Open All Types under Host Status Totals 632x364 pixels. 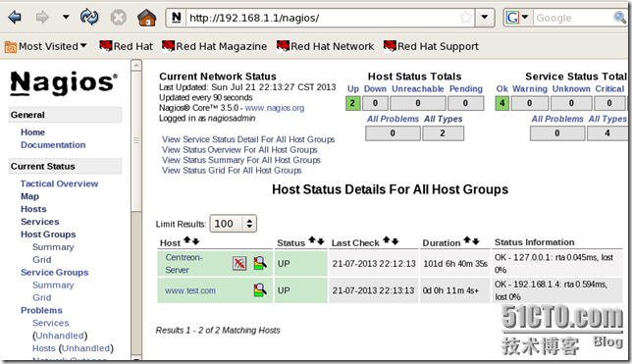pyautogui.click(x=443, y=119)
